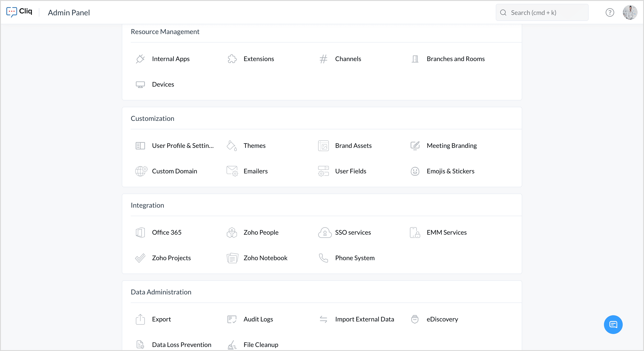Click the Data Loss Prevention icon
Viewport: 644px width, 351px height.
click(x=140, y=345)
